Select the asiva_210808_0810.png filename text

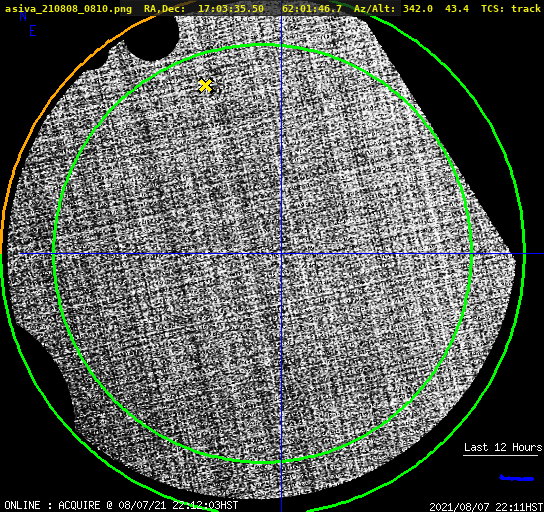coord(68,9)
